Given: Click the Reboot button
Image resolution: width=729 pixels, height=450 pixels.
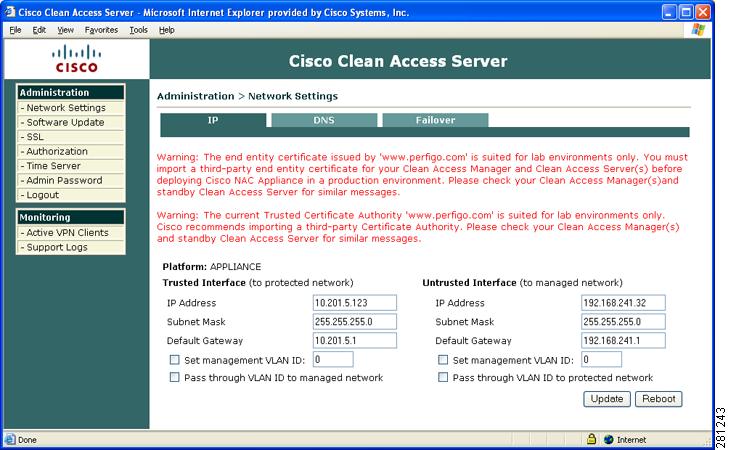Looking at the screenshot, I should pyautogui.click(x=659, y=399).
